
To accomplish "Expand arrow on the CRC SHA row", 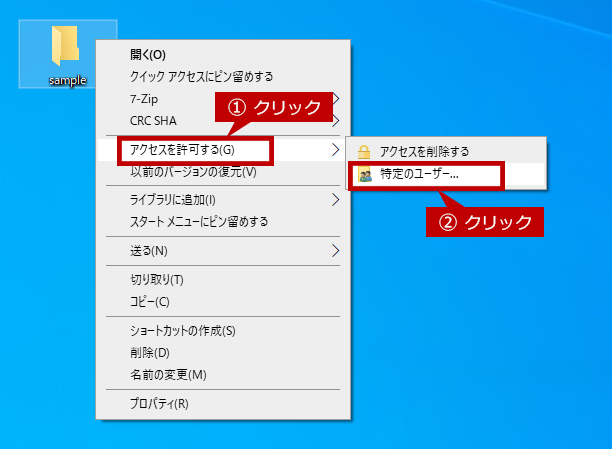I will (x=336, y=121).
